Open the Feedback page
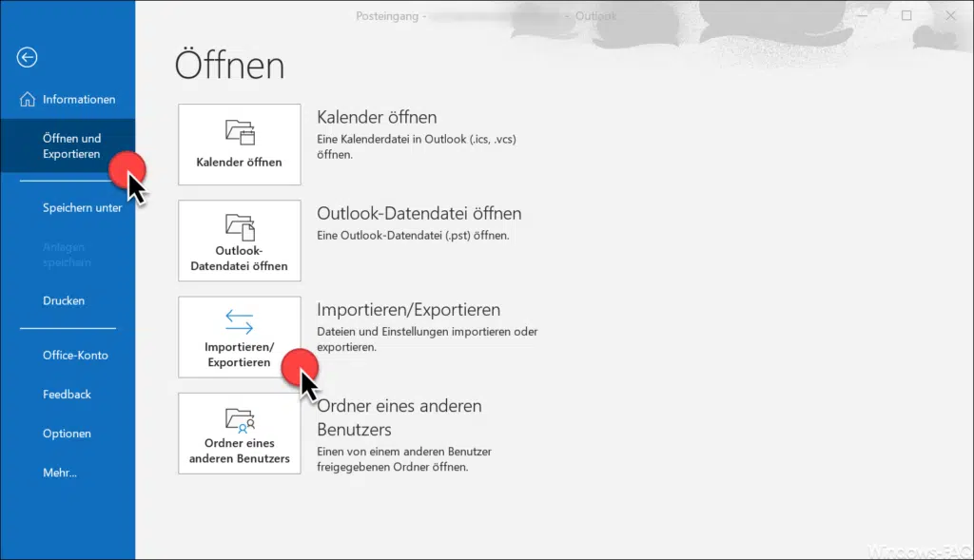Viewport: 974px width, 560px height. (x=67, y=394)
